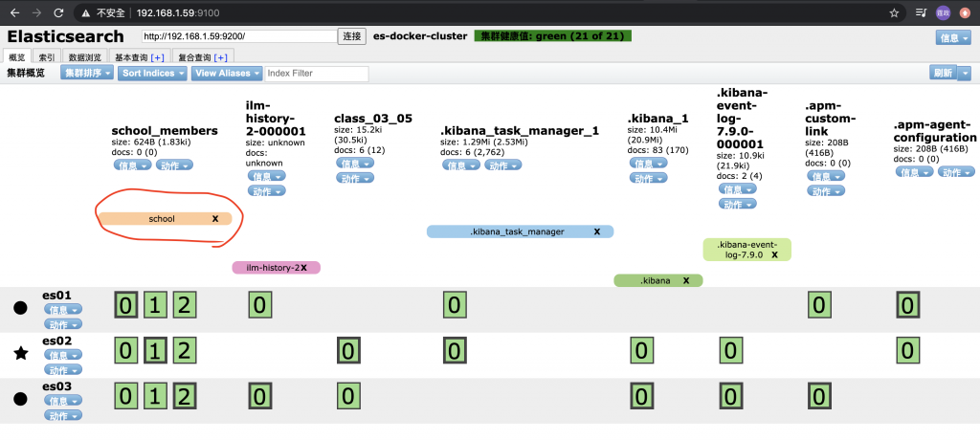This screenshot has height=440, width=980.
Task: Open the arrow dropdown beside 刷新
Action: [x=965, y=73]
